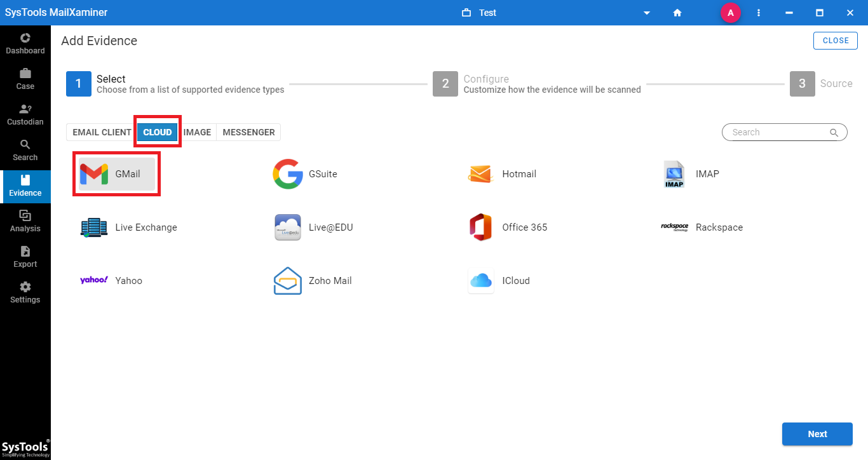
Task: Choose GMail as evidence source
Action: [x=117, y=173]
